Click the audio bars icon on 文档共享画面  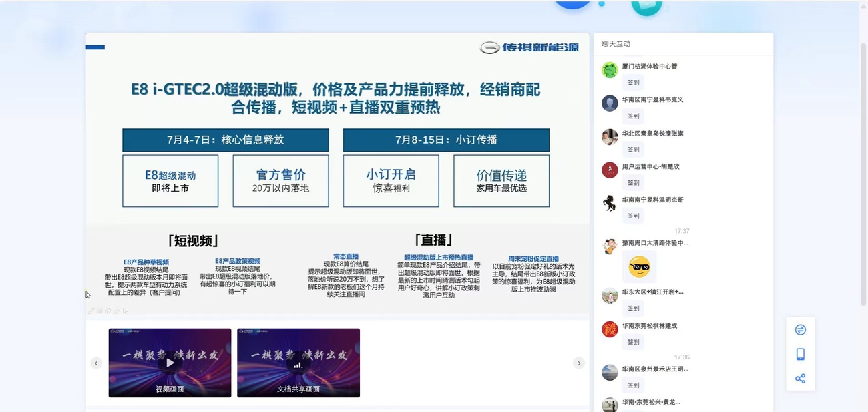tap(298, 365)
